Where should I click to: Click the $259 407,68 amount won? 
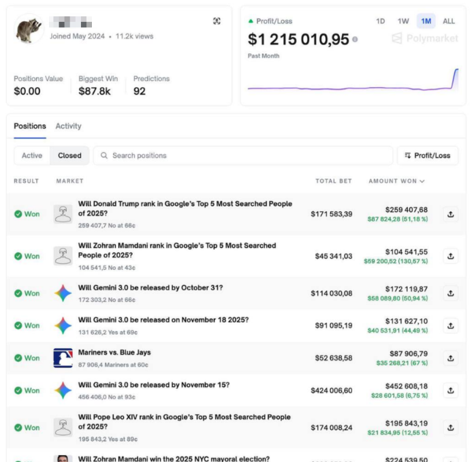tap(406, 210)
